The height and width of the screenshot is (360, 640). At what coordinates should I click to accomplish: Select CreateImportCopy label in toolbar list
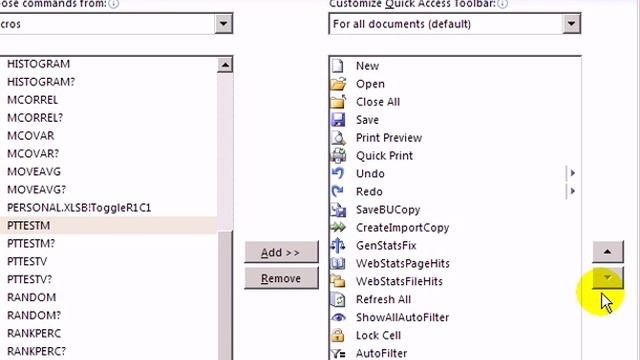pyautogui.click(x=402, y=227)
